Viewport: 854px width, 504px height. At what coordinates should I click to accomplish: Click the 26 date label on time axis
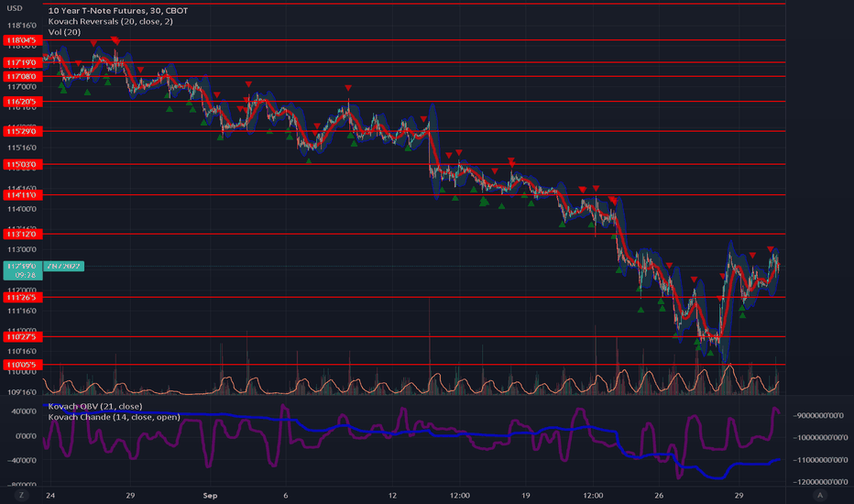click(x=659, y=495)
